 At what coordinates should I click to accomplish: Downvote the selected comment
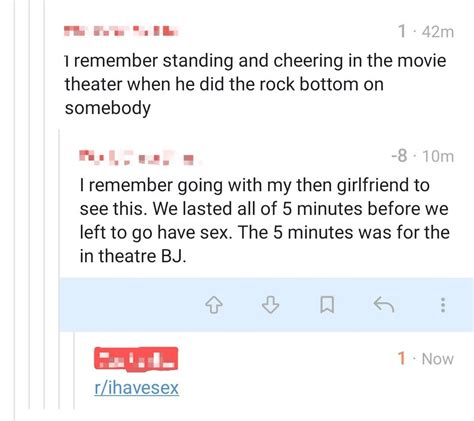(x=270, y=305)
